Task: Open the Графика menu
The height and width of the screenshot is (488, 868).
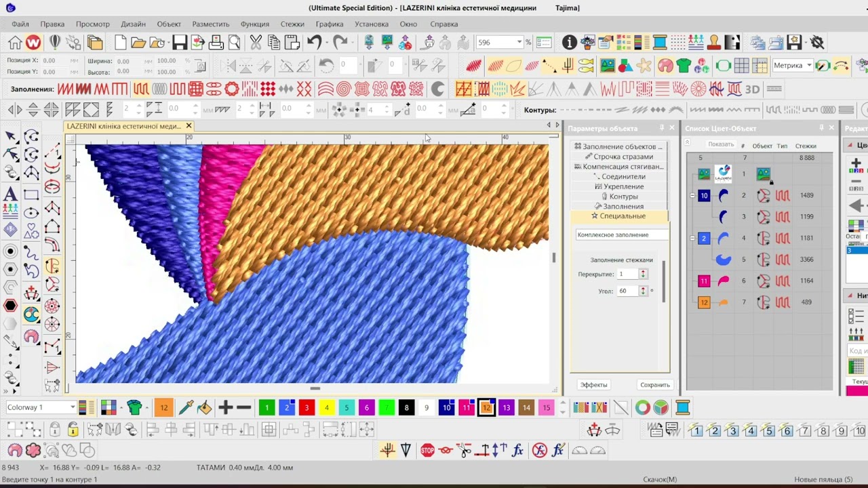Action: coord(330,24)
